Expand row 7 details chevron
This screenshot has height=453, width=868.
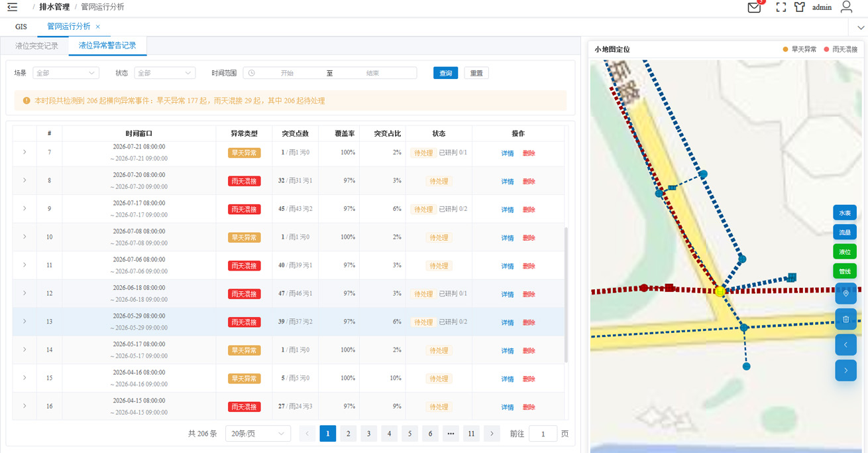coord(25,153)
